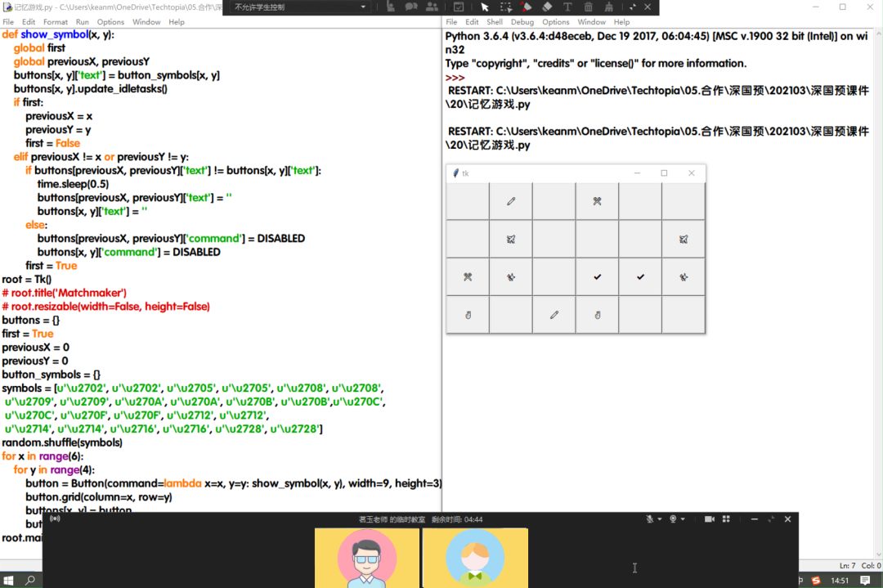The height and width of the screenshot is (588, 883).
Task: Open microphone options dropdown arrow in video panel
Action: [x=660, y=519]
